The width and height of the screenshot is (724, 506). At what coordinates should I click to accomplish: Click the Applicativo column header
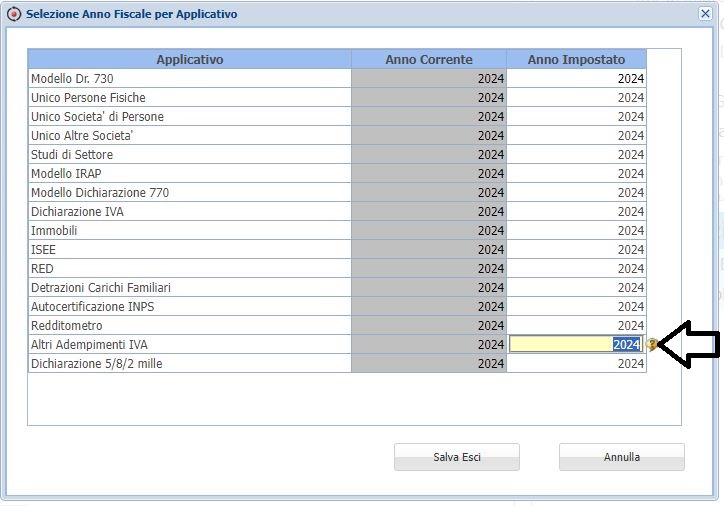coord(189,59)
